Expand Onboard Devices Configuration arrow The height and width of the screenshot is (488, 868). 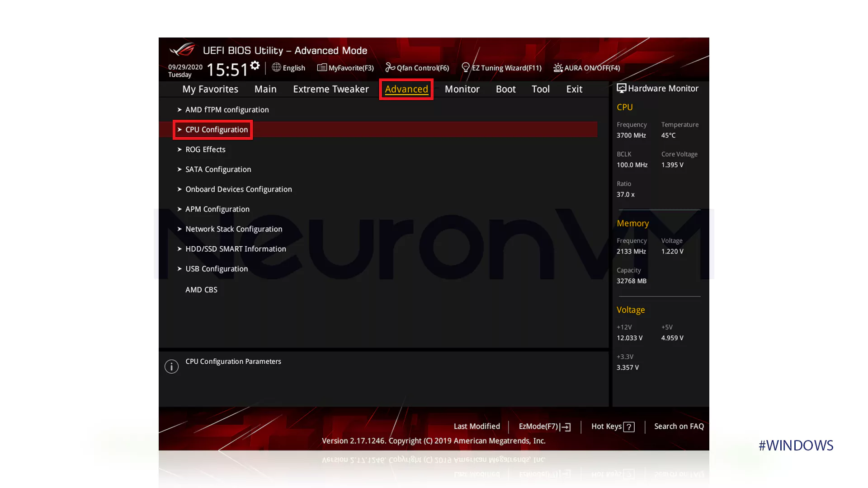[x=179, y=189]
